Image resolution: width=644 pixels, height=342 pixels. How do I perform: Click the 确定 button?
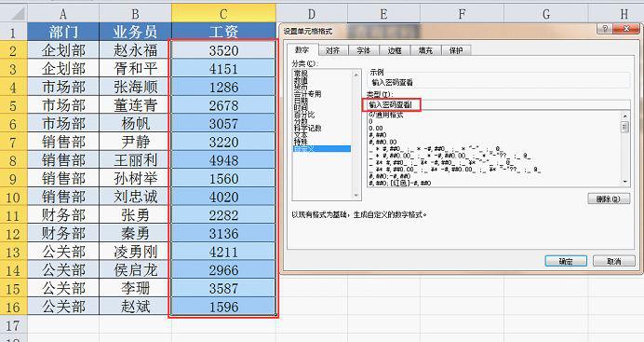coord(566,261)
